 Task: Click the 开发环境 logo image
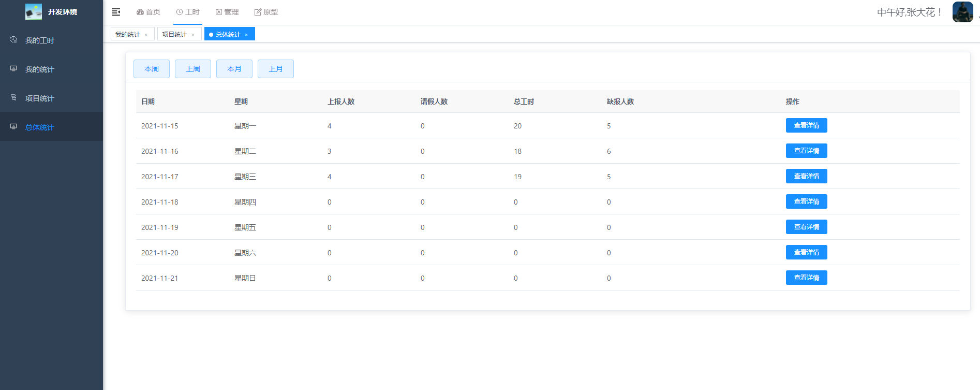tap(34, 12)
